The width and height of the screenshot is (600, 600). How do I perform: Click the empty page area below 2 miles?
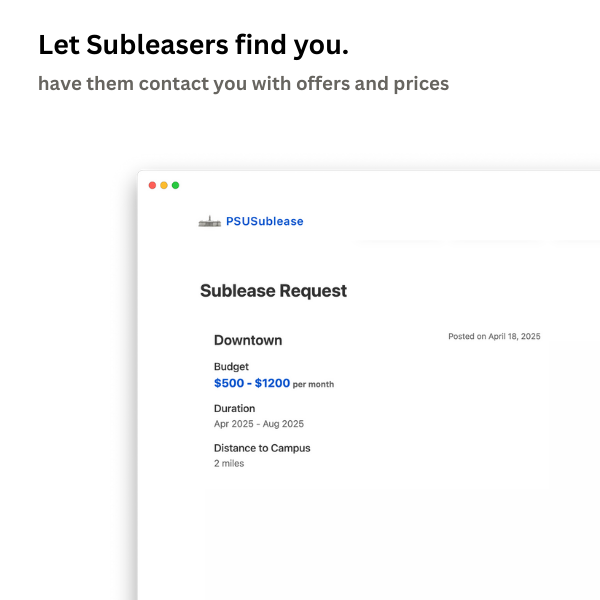coord(350,530)
